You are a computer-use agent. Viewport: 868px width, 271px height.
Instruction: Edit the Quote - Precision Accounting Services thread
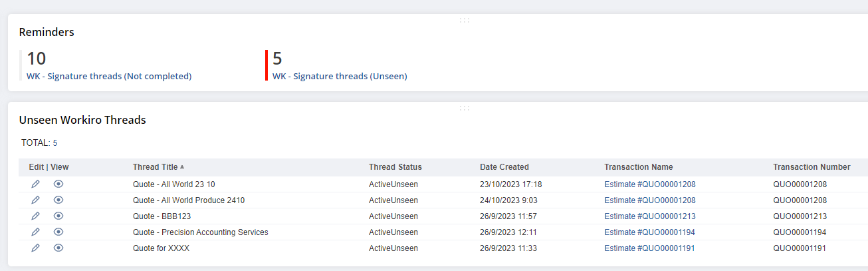click(x=36, y=232)
